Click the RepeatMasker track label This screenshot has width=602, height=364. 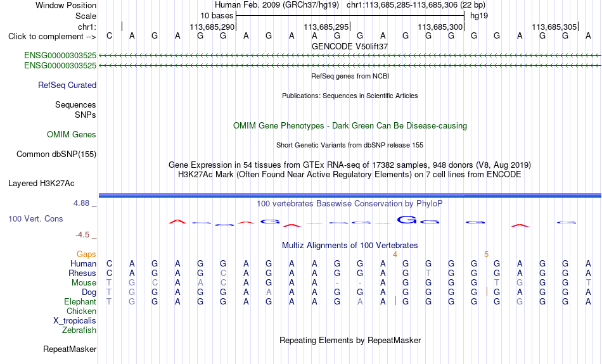(x=70, y=349)
